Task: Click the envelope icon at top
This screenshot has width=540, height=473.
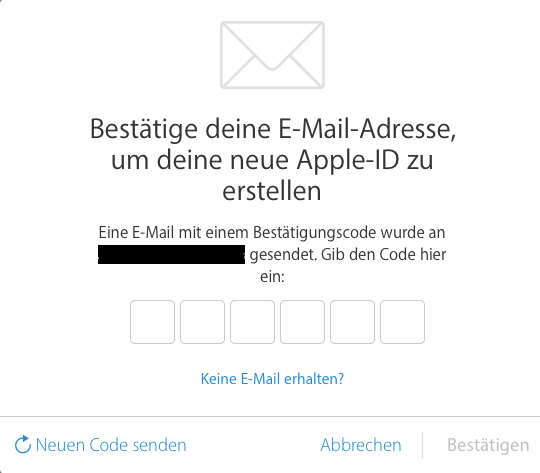Action: pyautogui.click(x=272, y=55)
